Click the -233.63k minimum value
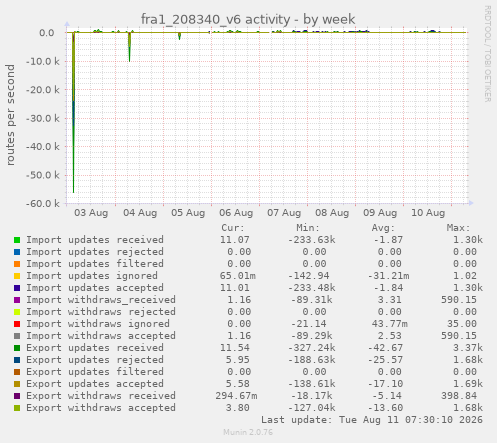 tap(312, 240)
